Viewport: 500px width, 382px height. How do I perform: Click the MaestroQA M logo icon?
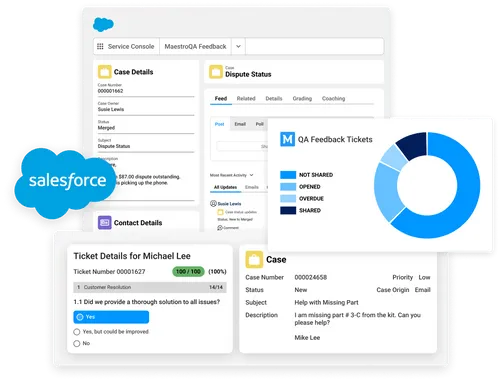coord(287,139)
